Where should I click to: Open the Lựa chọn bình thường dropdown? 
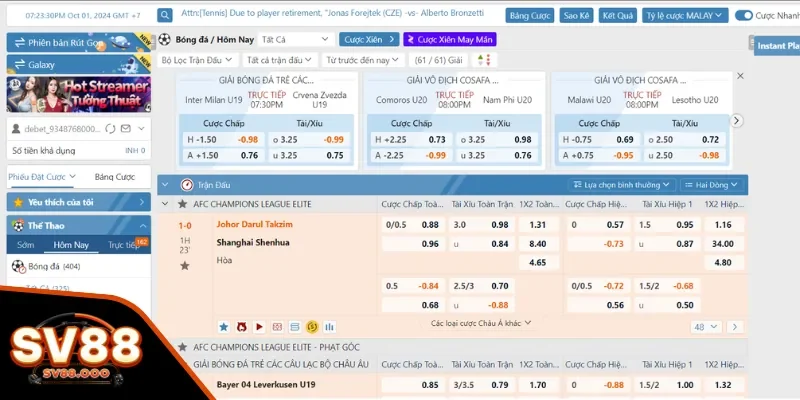pos(622,185)
